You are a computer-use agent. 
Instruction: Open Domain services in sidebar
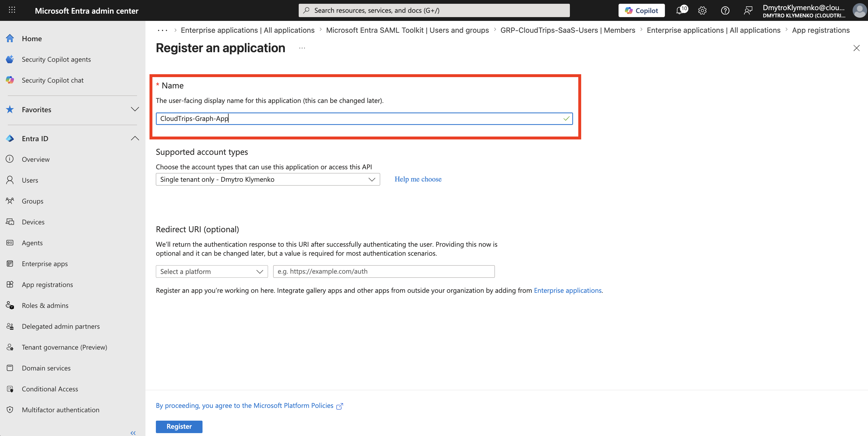(46, 368)
